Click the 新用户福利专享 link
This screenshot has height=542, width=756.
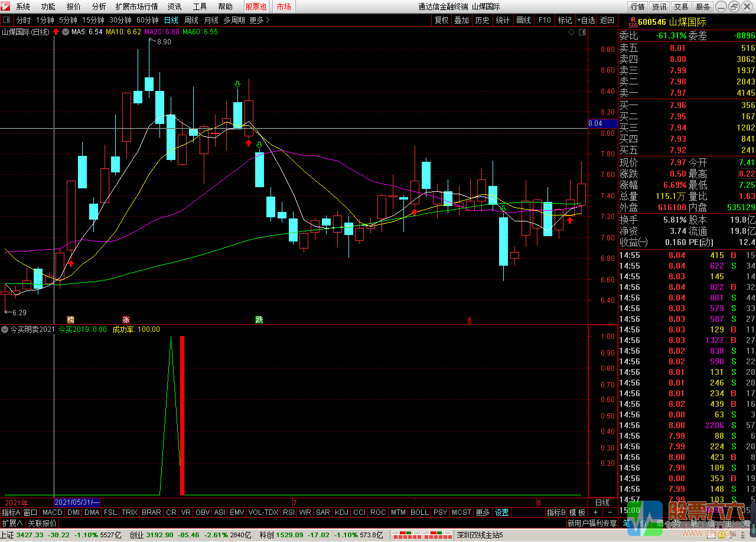(x=592, y=523)
